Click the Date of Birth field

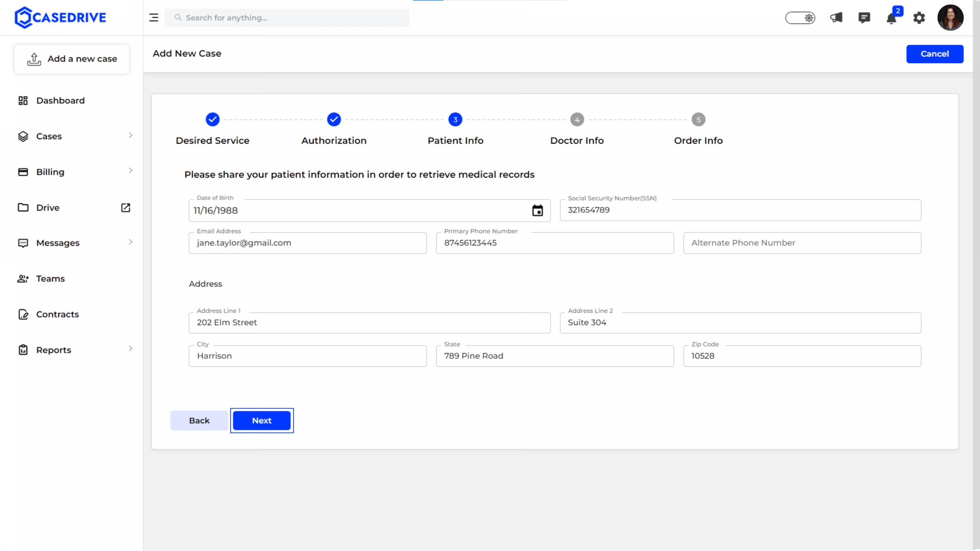[x=370, y=210]
